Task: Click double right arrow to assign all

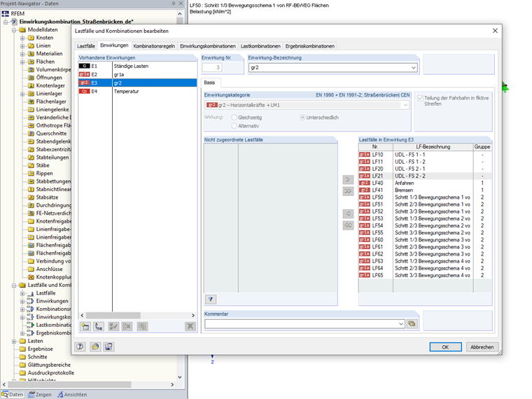Action: (348, 191)
